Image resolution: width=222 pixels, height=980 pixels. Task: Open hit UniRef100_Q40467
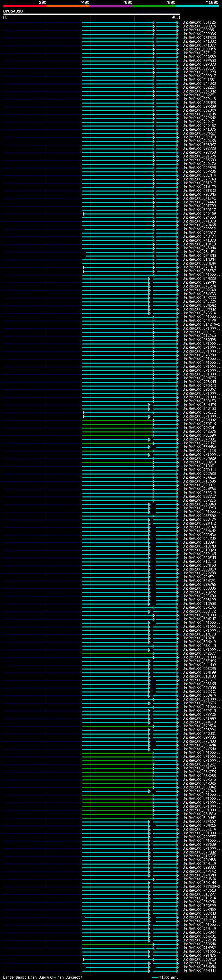click(x=199, y=125)
